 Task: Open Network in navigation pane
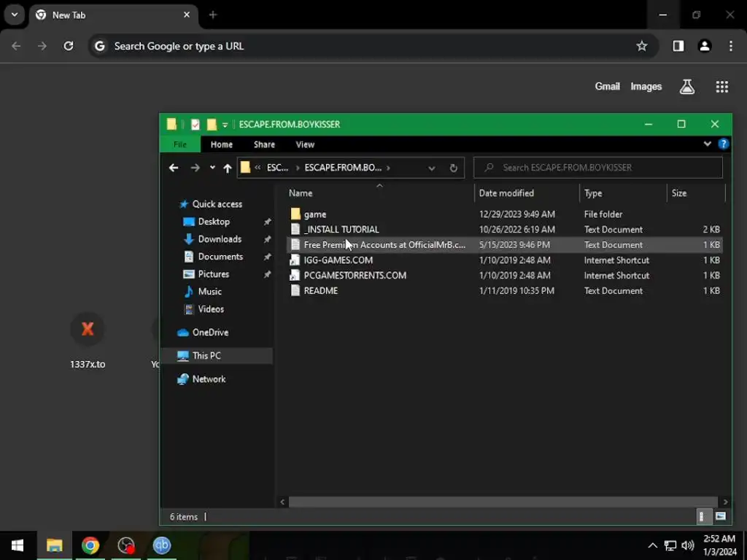pos(208,379)
